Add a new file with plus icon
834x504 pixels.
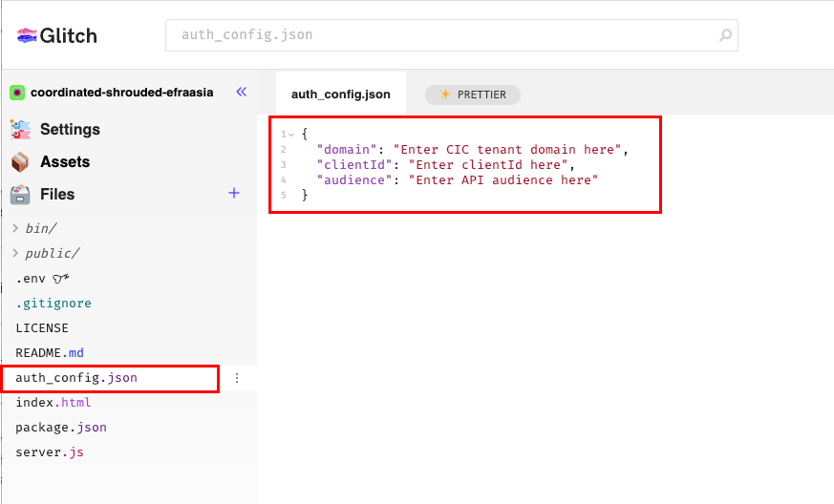tap(234, 194)
